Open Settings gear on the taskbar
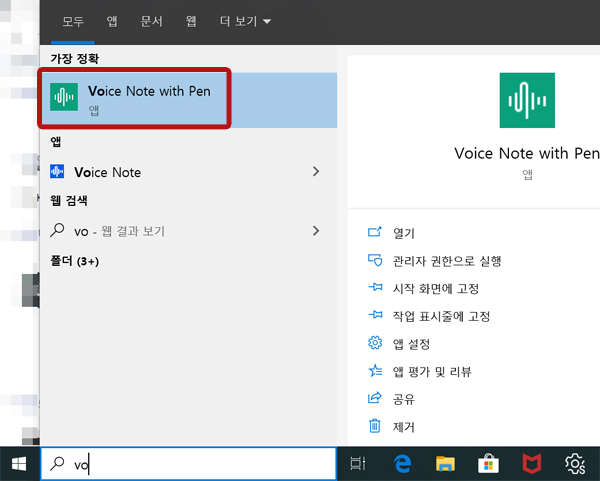Screen dimensions: 600x481 tap(575, 464)
